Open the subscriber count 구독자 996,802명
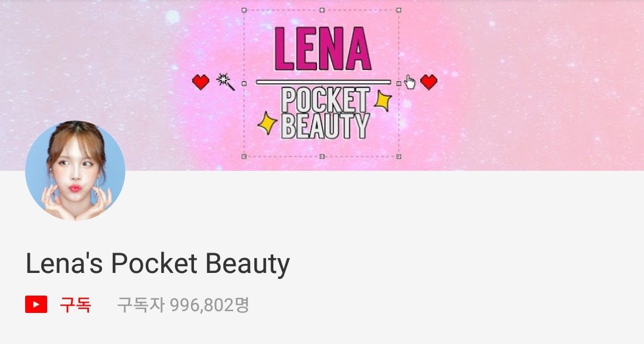 (183, 305)
